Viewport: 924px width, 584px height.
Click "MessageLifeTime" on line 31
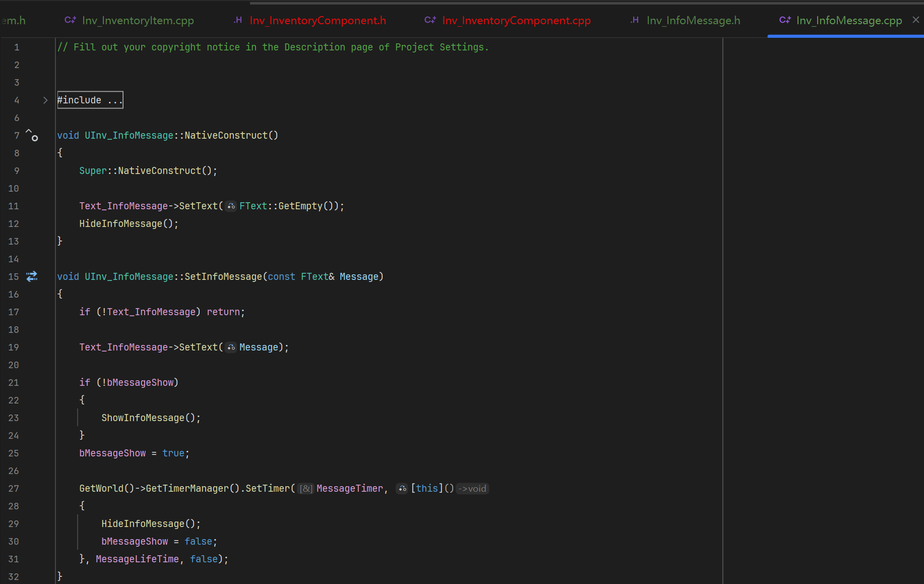click(137, 559)
